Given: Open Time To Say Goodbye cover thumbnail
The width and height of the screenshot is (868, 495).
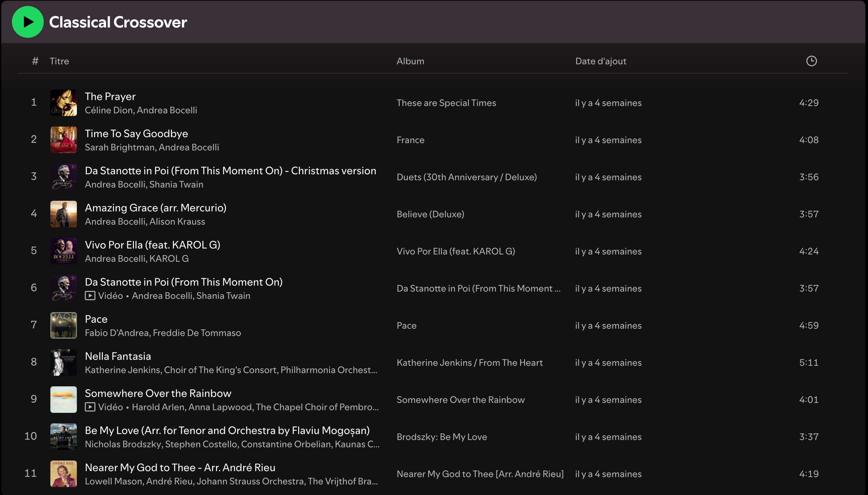Looking at the screenshot, I should pos(64,140).
